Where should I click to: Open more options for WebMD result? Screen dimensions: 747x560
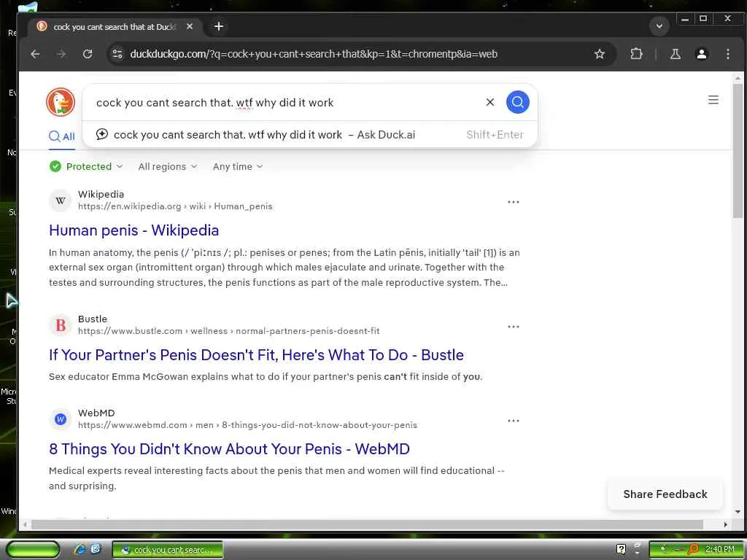513,421
